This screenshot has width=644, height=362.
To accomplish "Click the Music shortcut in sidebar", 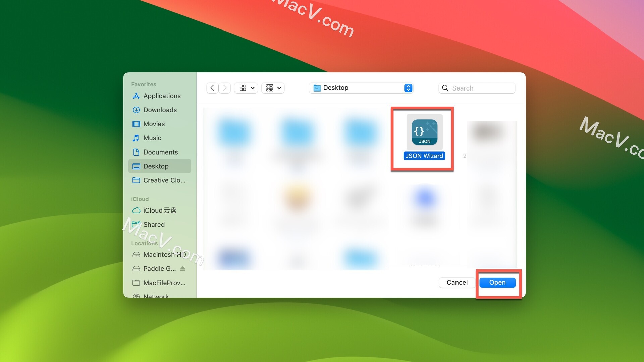I will [152, 138].
